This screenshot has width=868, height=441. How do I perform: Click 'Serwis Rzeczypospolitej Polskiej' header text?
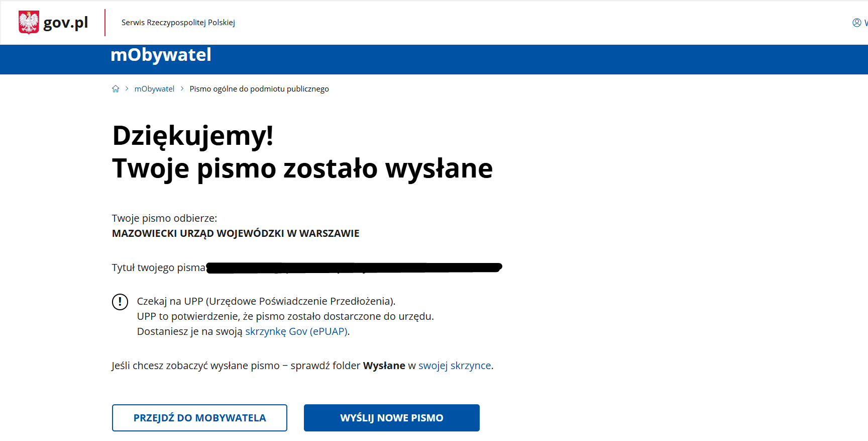click(178, 23)
